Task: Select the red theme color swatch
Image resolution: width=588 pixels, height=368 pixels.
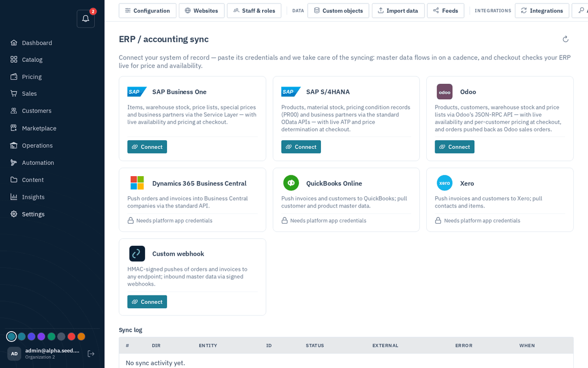Action: pos(71,337)
